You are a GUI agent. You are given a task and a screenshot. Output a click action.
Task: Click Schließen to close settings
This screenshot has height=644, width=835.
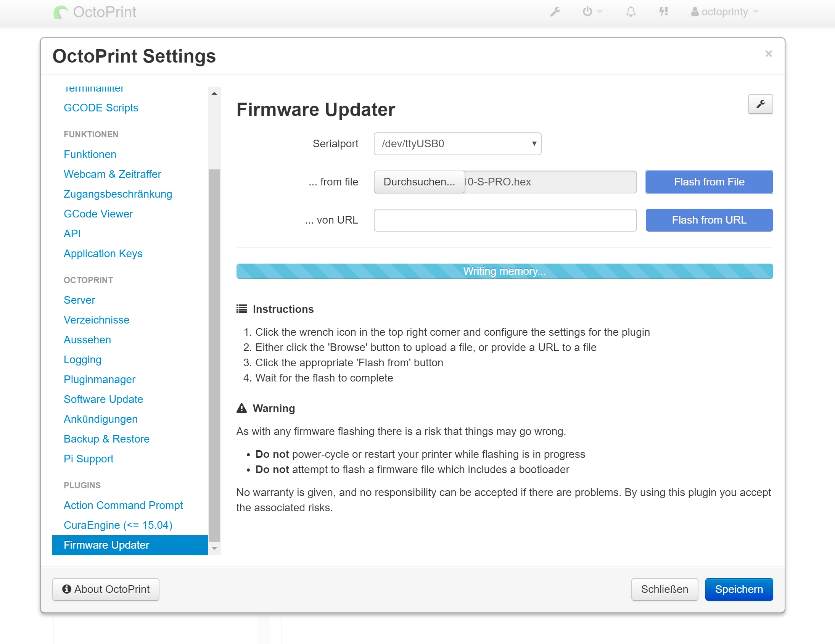pyautogui.click(x=664, y=590)
